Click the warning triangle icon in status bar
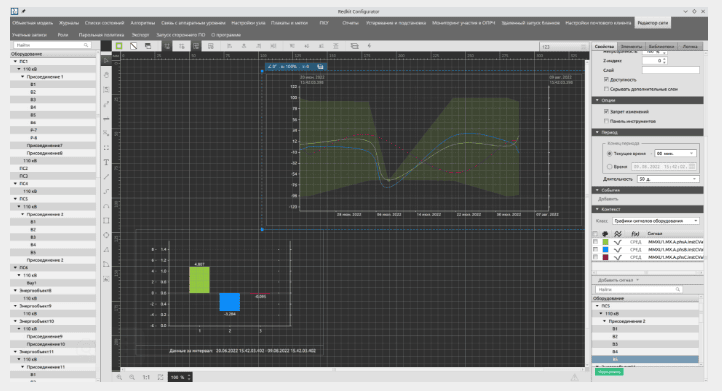This screenshot has width=722, height=391. click(575, 377)
